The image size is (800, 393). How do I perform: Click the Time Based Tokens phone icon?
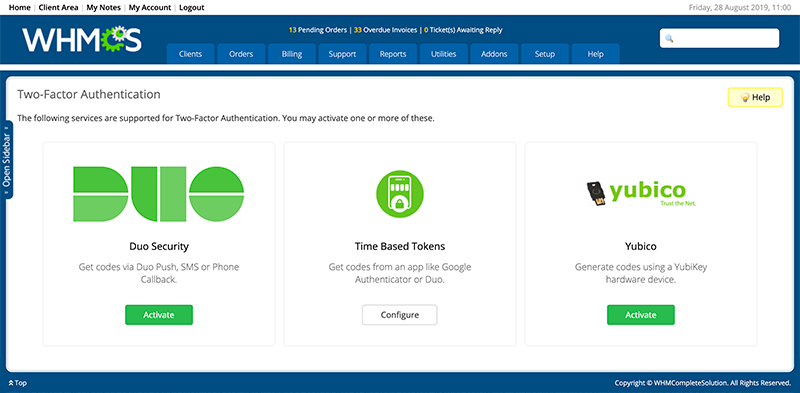(x=399, y=194)
